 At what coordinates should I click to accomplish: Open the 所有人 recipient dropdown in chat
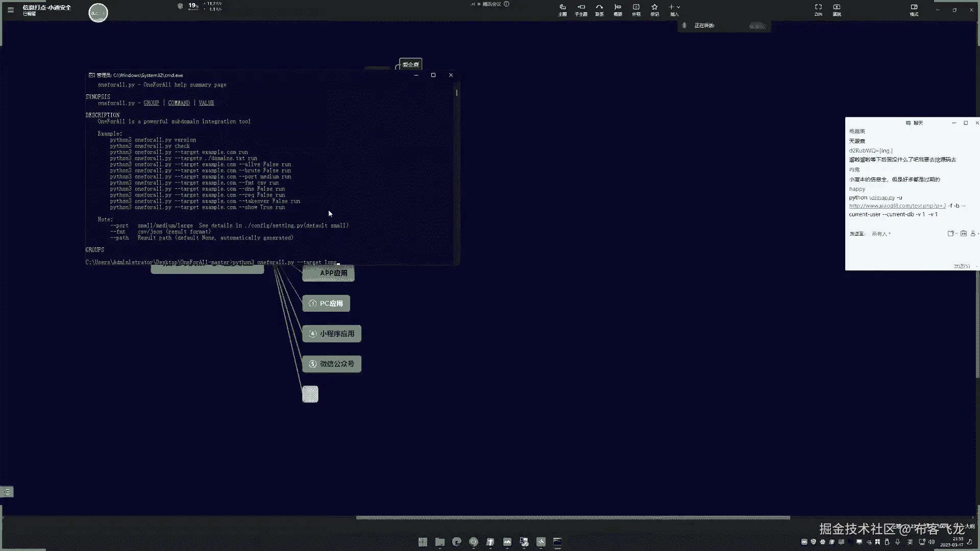pos(881,234)
